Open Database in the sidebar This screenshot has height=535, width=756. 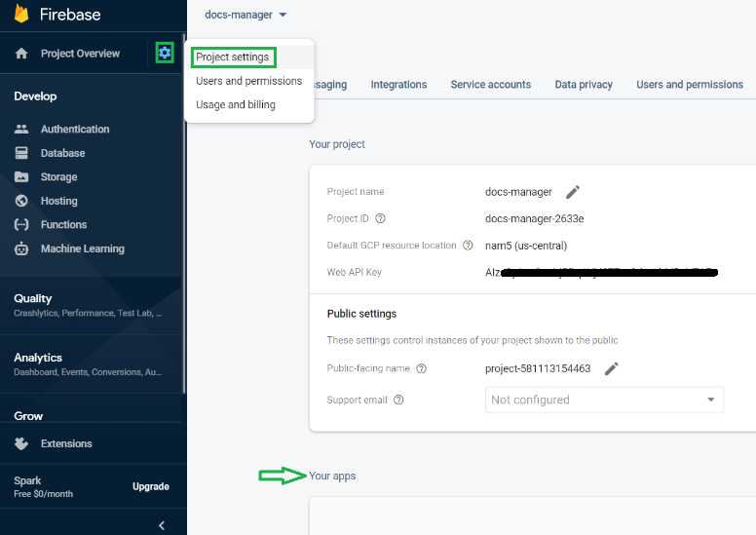[62, 153]
